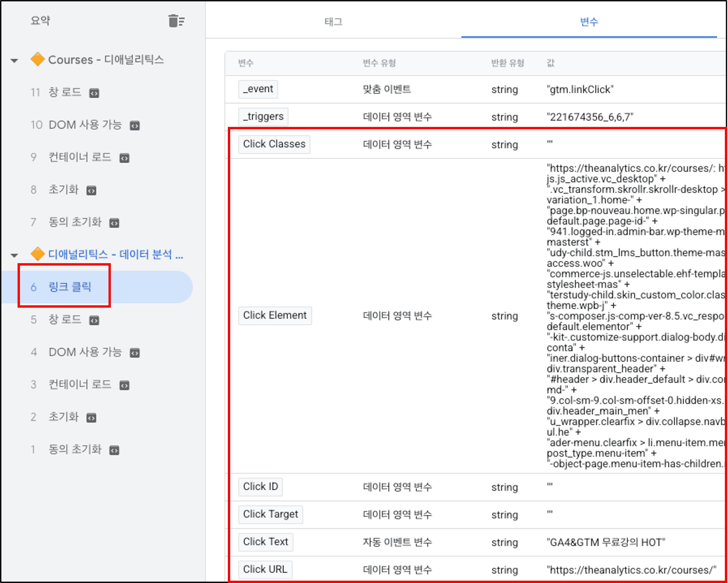Screen dimensions: 728x583
Task: Click the orange diamond beside 디애널리틱스 - 데이터 분석
Action: pos(37,254)
